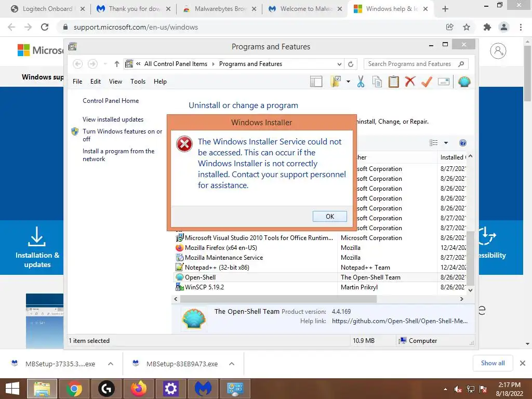Open a new Chrome tab
The height and width of the screenshot is (399, 532).
coord(445,9)
